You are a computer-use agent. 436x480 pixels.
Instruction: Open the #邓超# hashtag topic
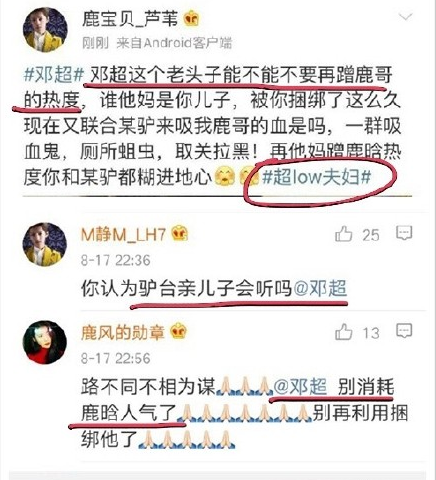pos(54,75)
